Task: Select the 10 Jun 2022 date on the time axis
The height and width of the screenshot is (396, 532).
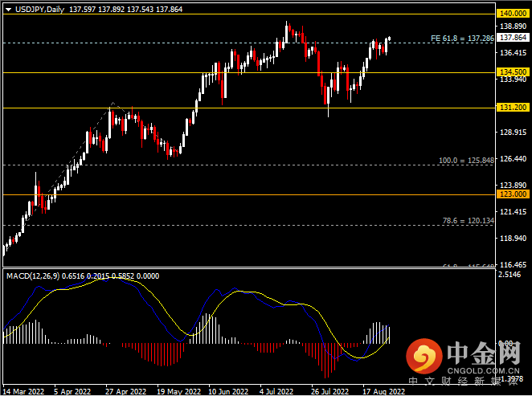Action: [x=228, y=391]
